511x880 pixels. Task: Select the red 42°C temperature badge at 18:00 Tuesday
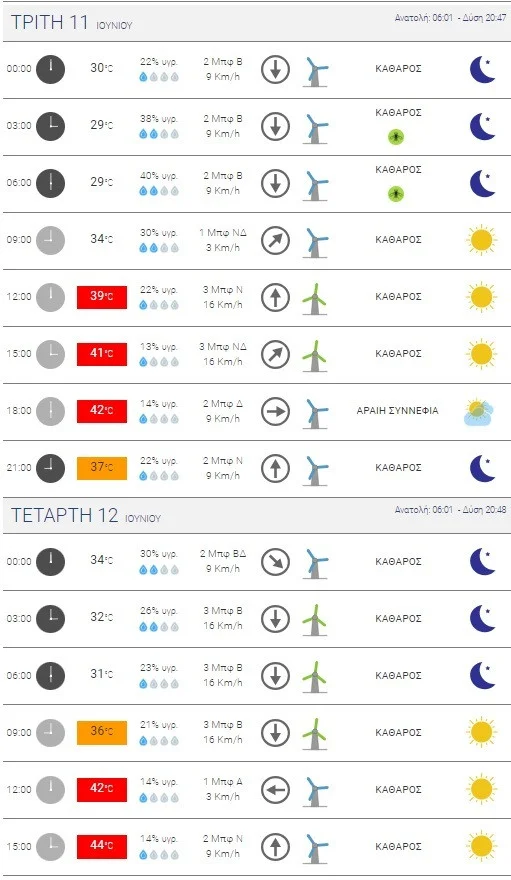(102, 411)
